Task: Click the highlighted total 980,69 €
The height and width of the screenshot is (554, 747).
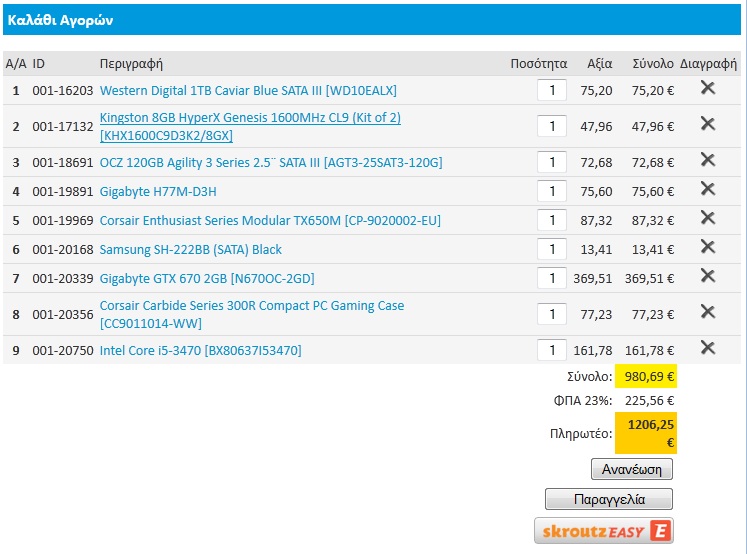Action: point(646,376)
